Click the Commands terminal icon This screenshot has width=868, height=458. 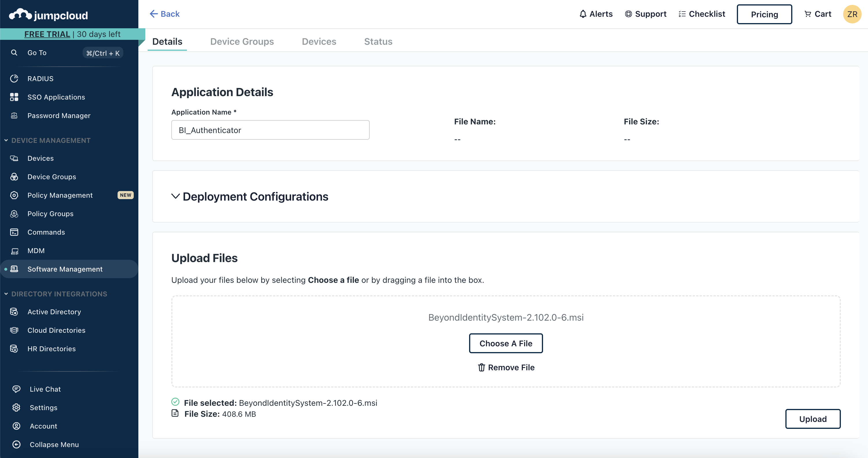(14, 232)
